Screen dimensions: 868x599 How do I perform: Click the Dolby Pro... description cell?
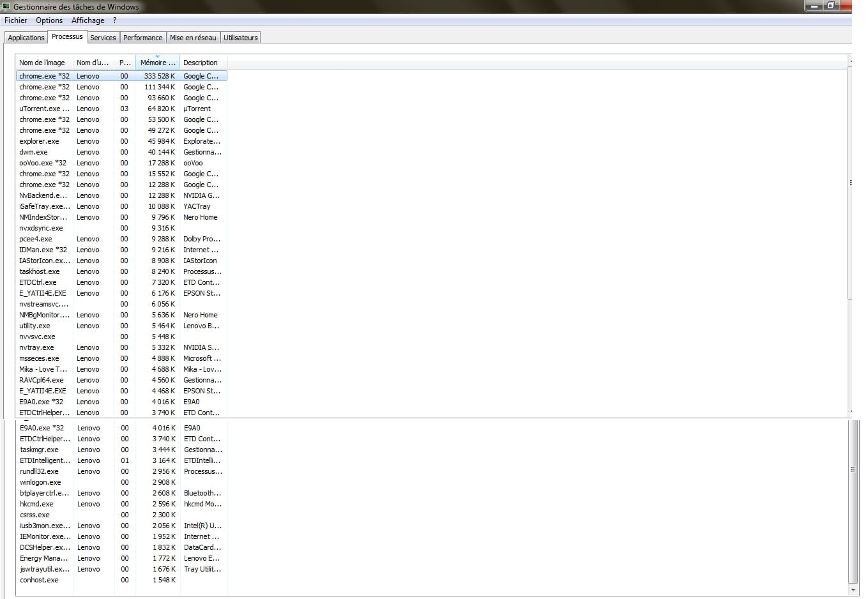201,239
